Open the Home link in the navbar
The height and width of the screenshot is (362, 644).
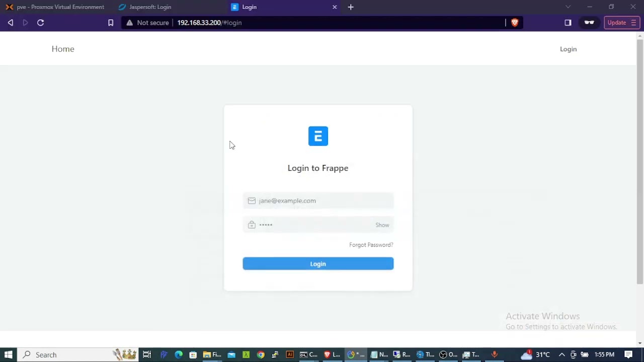point(63,49)
